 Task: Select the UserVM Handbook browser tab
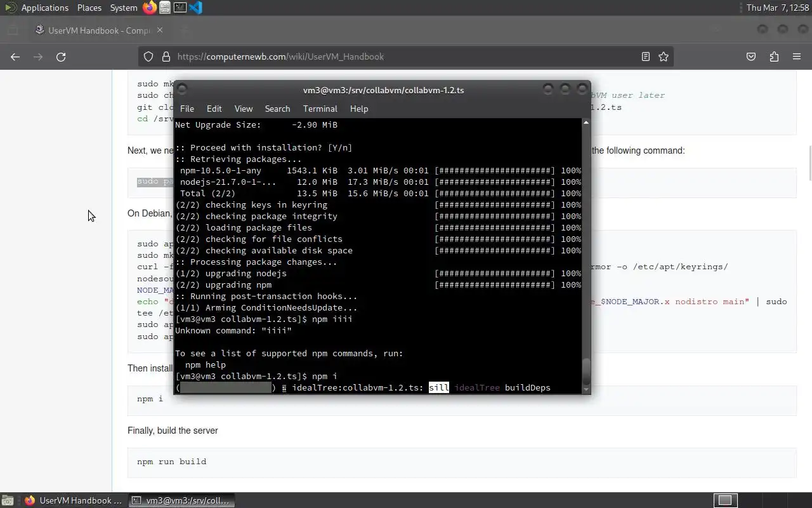(x=98, y=30)
